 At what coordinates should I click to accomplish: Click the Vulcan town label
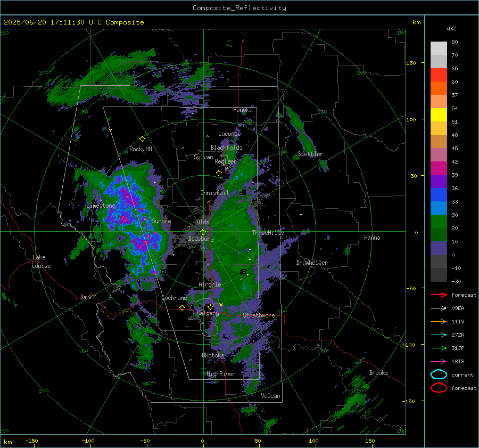tap(271, 396)
